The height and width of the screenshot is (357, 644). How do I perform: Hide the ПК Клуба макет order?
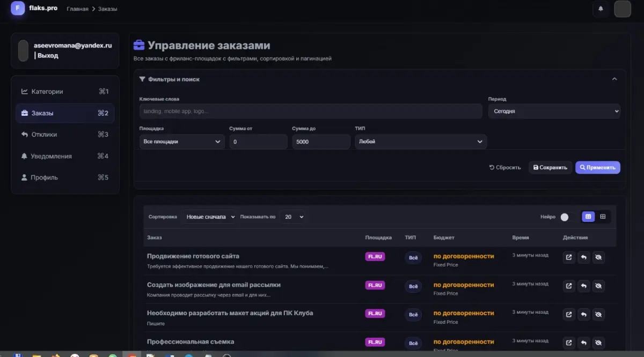click(x=599, y=314)
